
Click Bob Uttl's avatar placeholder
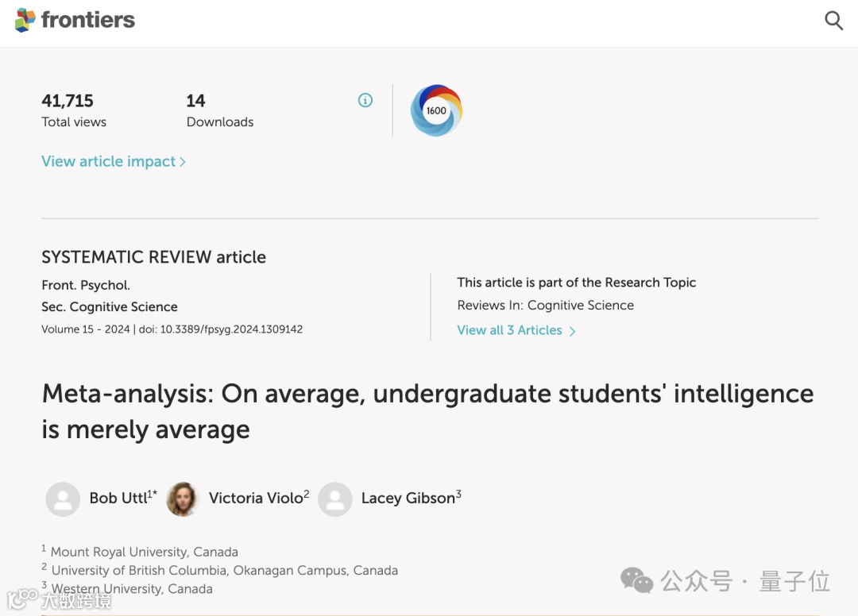click(x=63, y=499)
